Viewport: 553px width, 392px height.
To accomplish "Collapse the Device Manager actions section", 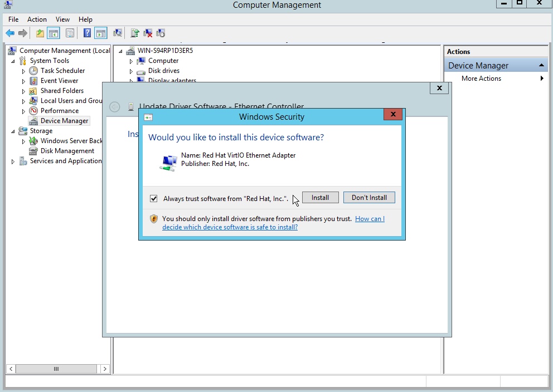I will tap(541, 66).
